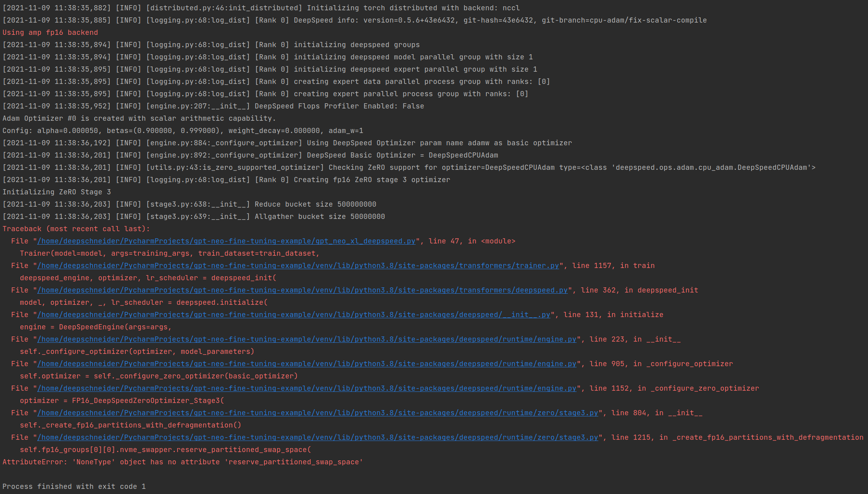This screenshot has height=494, width=868.
Task: Select the Initializing ZeRO Stage 3 line
Action: (57, 192)
